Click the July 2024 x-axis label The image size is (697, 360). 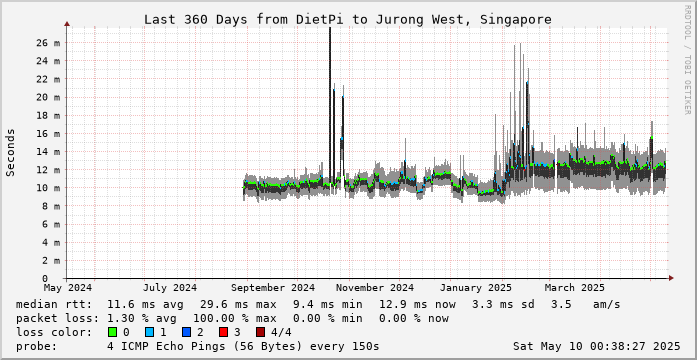point(170,288)
